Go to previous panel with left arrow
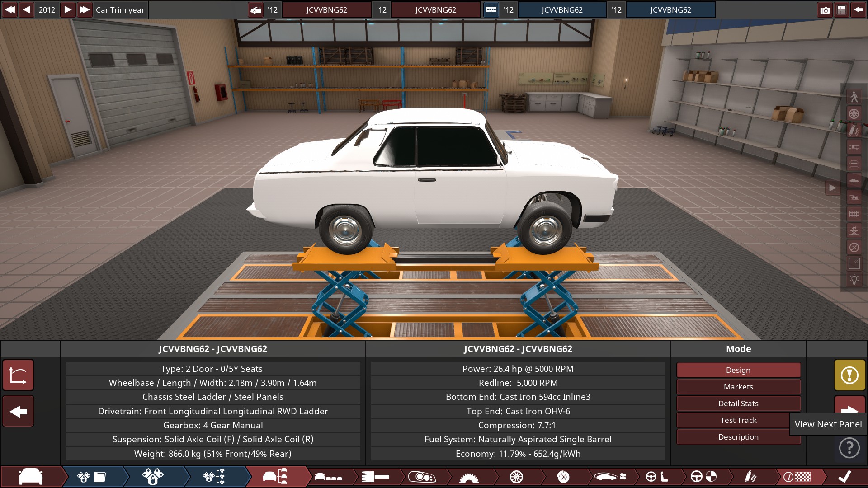The width and height of the screenshot is (868, 488). [18, 411]
